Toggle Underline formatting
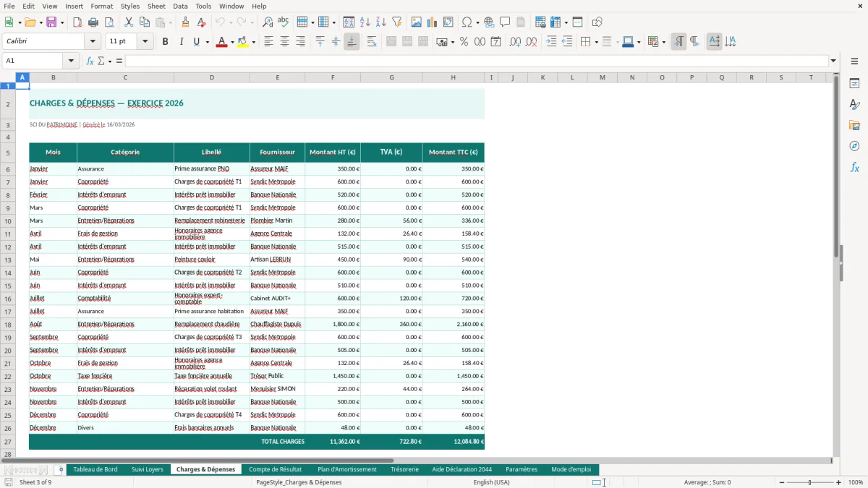868x488 pixels. 196,42
